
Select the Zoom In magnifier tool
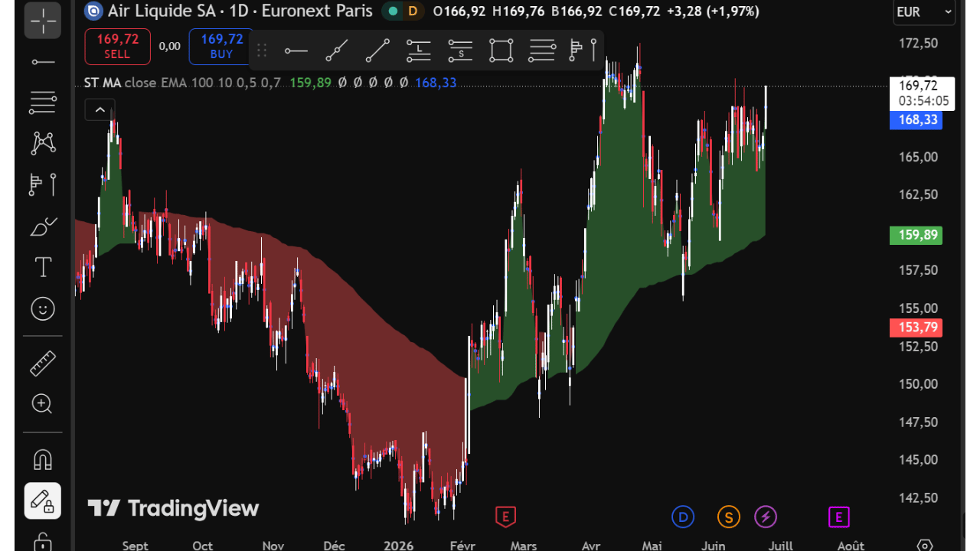[x=43, y=404]
